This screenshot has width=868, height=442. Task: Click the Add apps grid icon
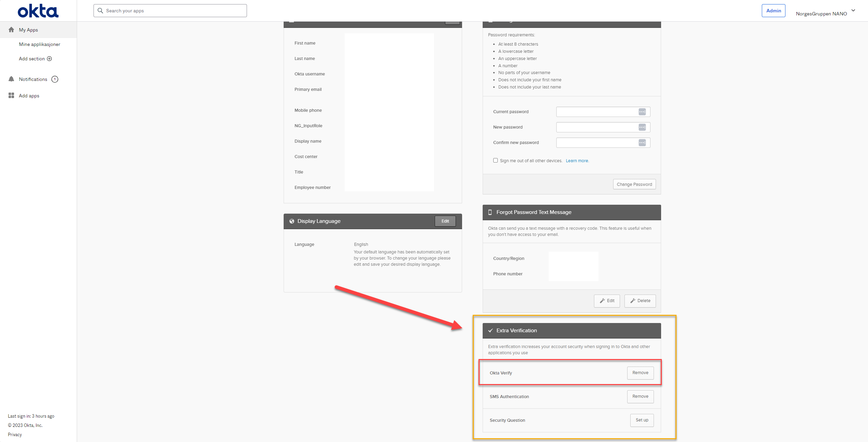point(11,95)
